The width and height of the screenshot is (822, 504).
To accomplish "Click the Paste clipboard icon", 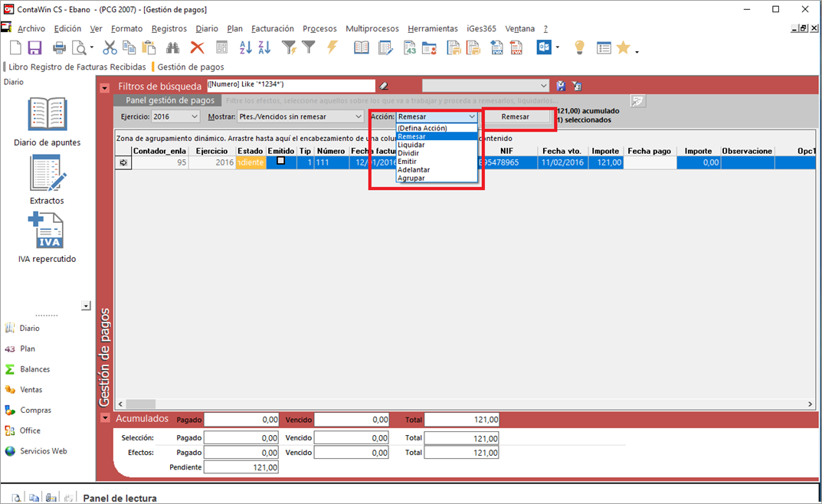I will tap(149, 48).
